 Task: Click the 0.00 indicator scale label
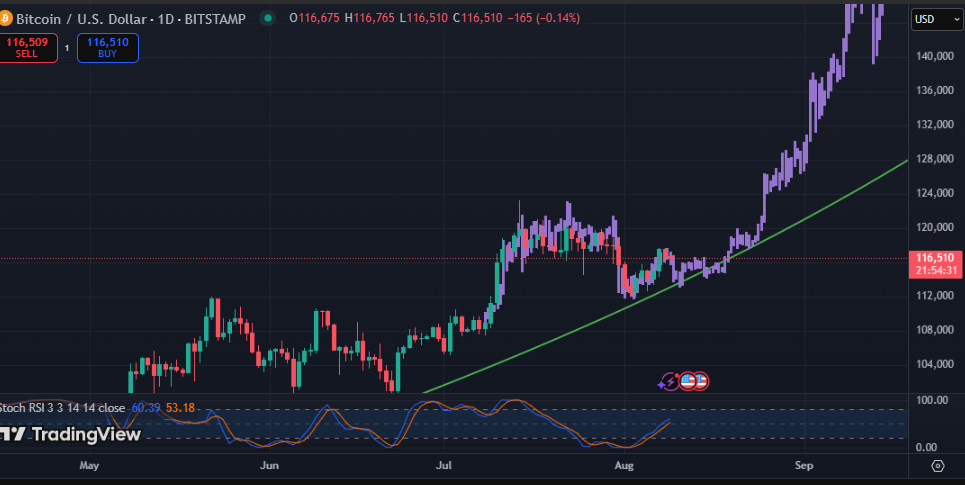tap(927, 447)
